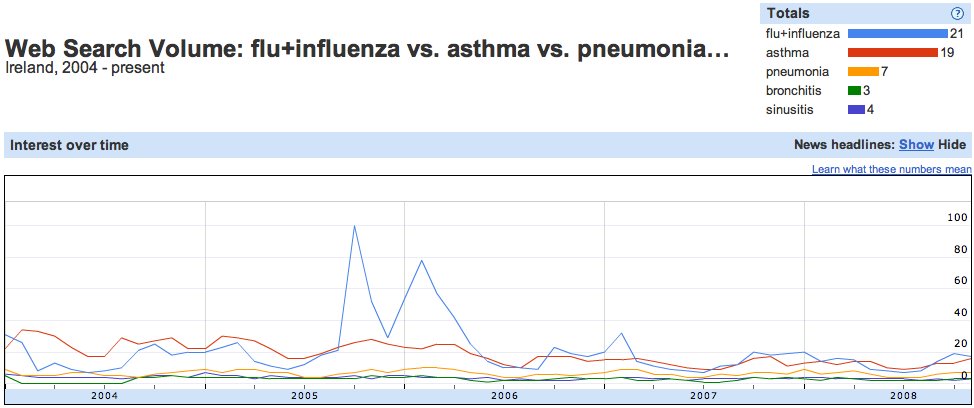This screenshot has height=408, width=974.
Task: Select the flu+influenza label in Totals
Action: point(803,34)
